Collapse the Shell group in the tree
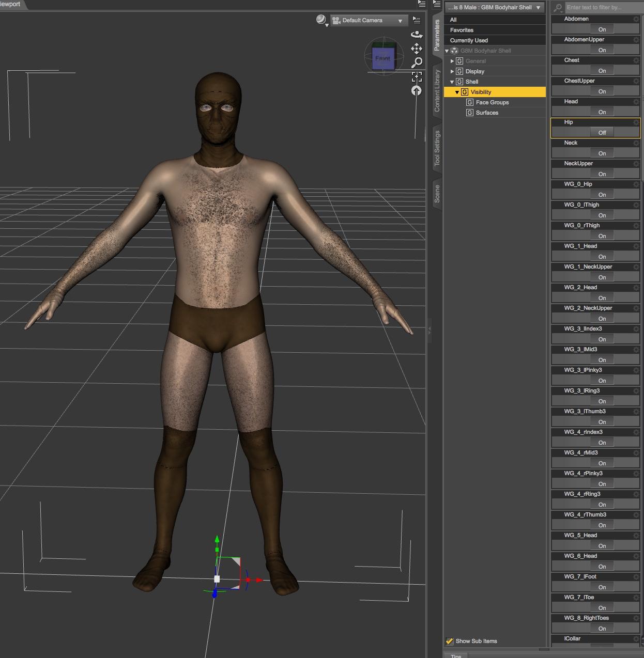Screen dimensions: 644x658 [x=452, y=82]
